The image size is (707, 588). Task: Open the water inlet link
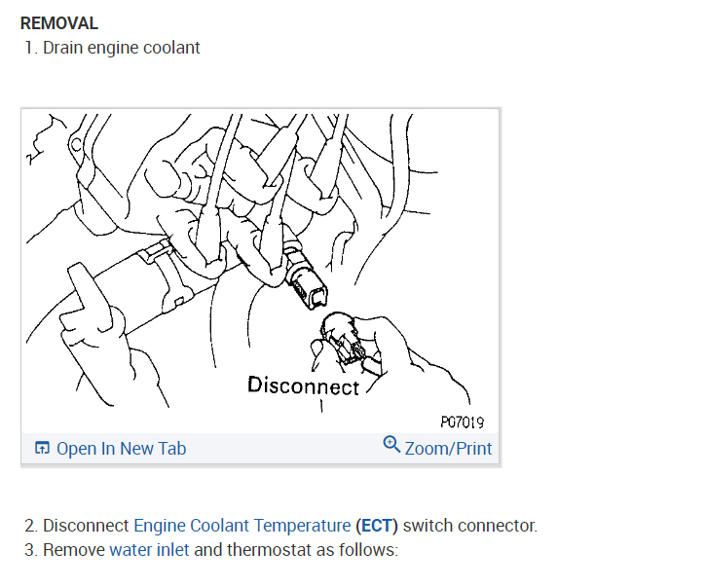point(149,550)
